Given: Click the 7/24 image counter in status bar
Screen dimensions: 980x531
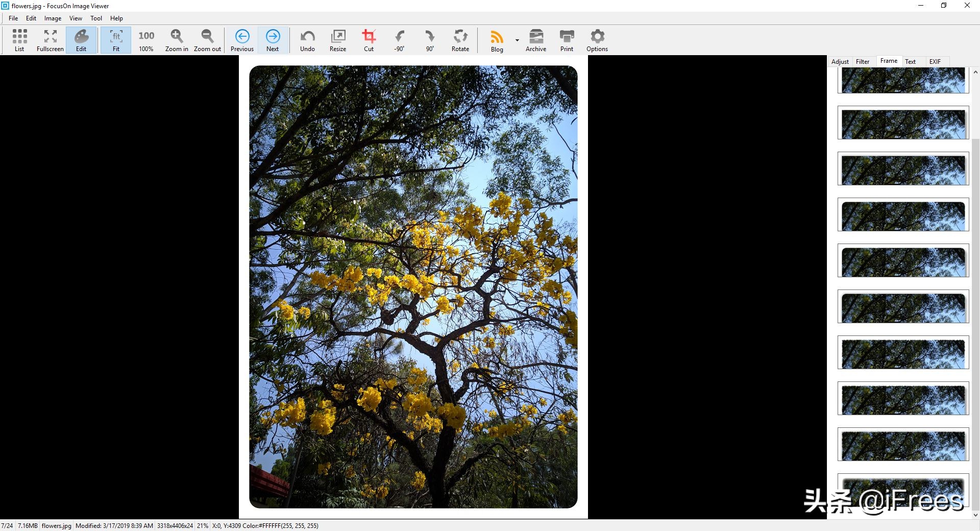Looking at the screenshot, I should click(x=7, y=525).
